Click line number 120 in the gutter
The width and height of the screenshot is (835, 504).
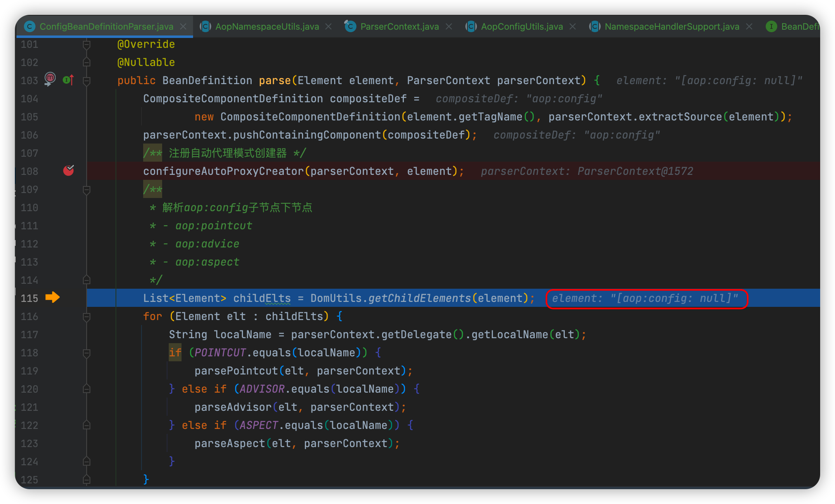coord(29,389)
